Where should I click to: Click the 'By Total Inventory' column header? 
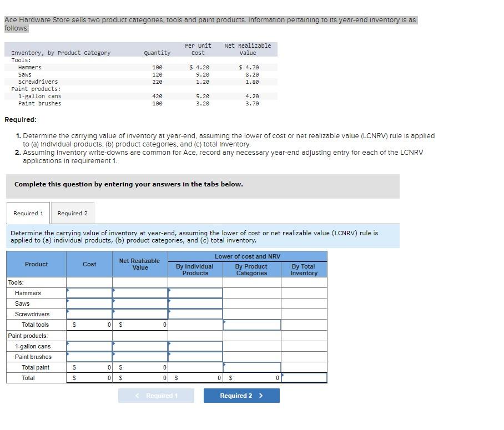[x=304, y=270]
